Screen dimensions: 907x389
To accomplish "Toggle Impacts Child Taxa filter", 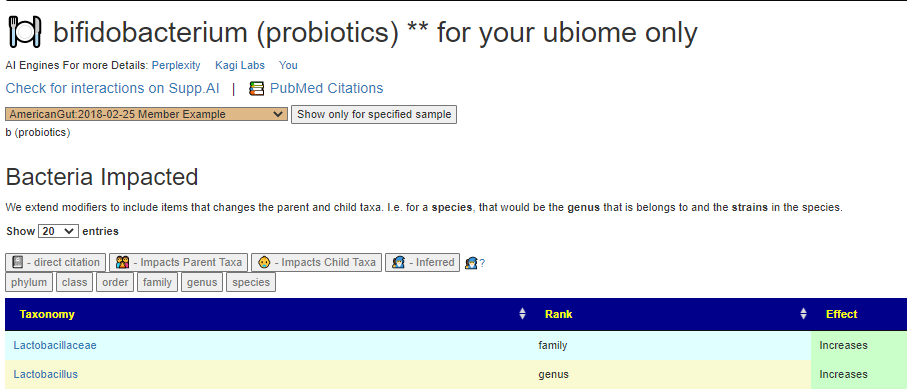I will coord(316,262).
